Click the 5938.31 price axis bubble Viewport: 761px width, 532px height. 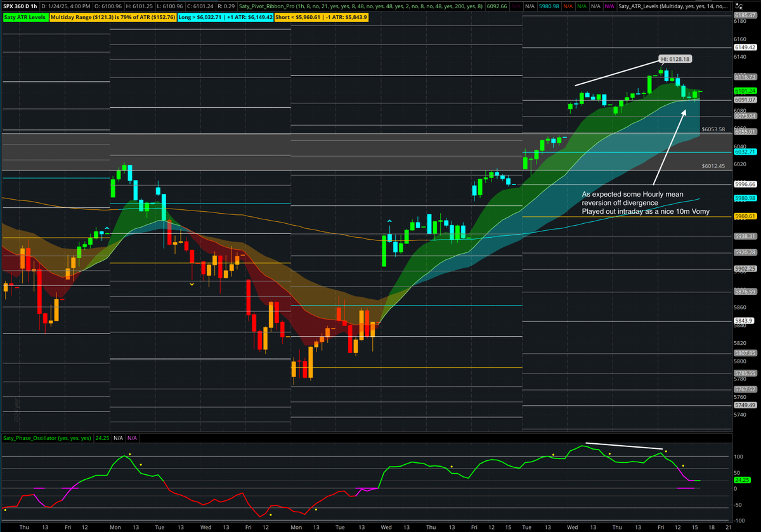click(745, 236)
